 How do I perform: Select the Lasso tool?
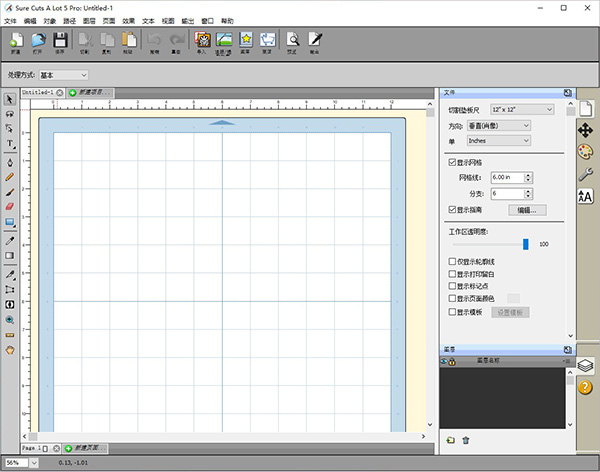coord(10,114)
